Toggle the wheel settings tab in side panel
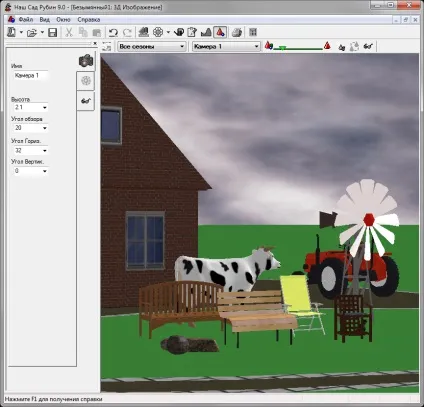 (86, 81)
